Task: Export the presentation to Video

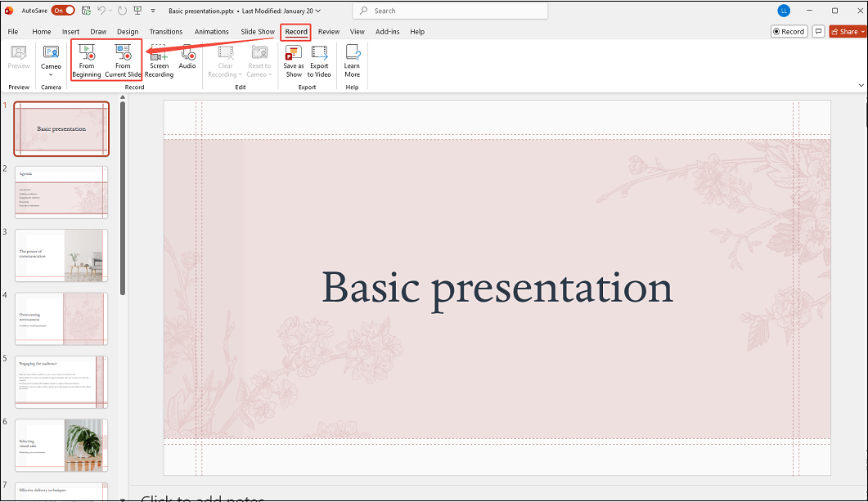Action: pos(318,59)
